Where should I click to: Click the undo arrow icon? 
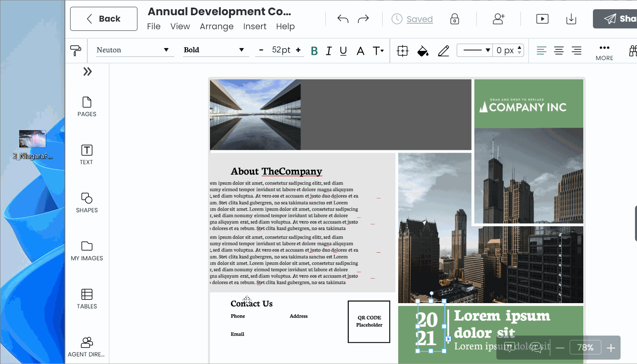point(343,19)
